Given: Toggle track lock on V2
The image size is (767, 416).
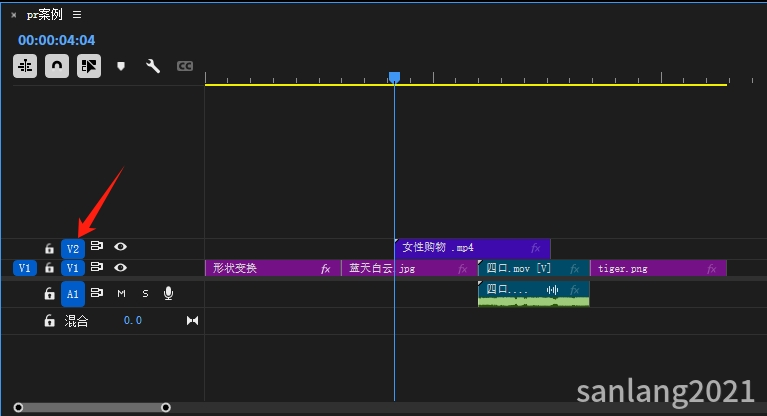Looking at the screenshot, I should coord(49,248).
